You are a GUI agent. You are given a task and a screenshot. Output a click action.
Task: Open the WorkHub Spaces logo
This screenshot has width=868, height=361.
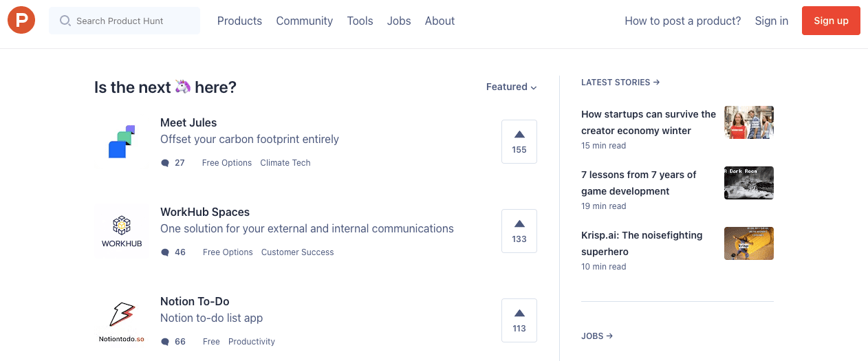(122, 232)
